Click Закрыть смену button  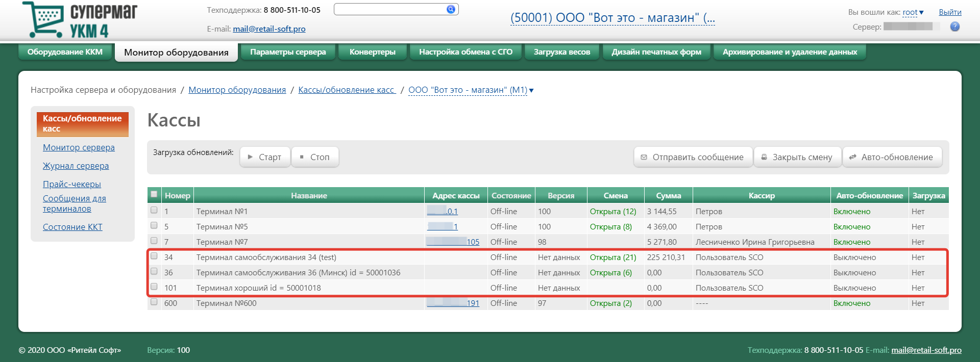[798, 157]
